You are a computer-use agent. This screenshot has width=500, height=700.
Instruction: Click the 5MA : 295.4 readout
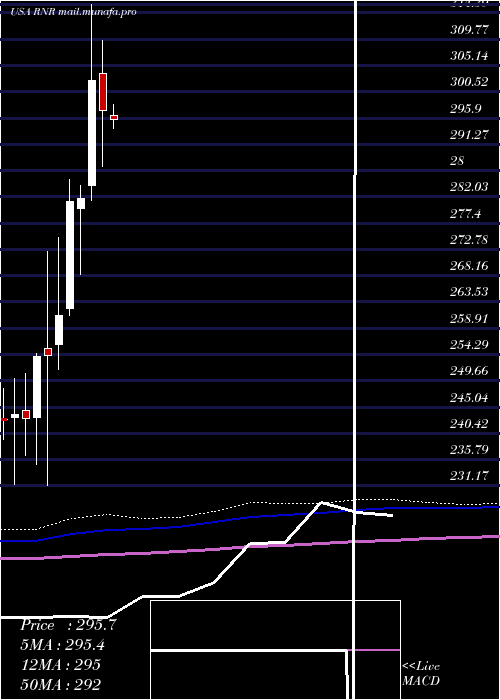pyautogui.click(x=65, y=645)
